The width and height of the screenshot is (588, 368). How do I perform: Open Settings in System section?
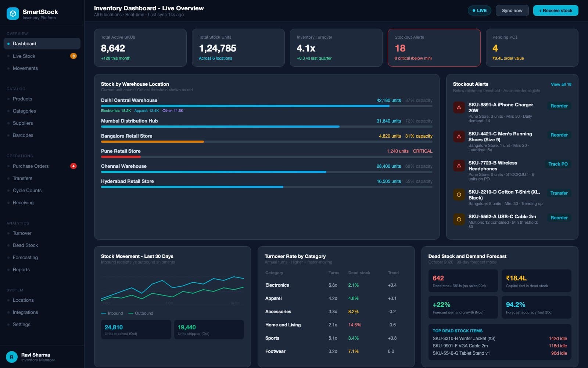click(x=42, y=324)
